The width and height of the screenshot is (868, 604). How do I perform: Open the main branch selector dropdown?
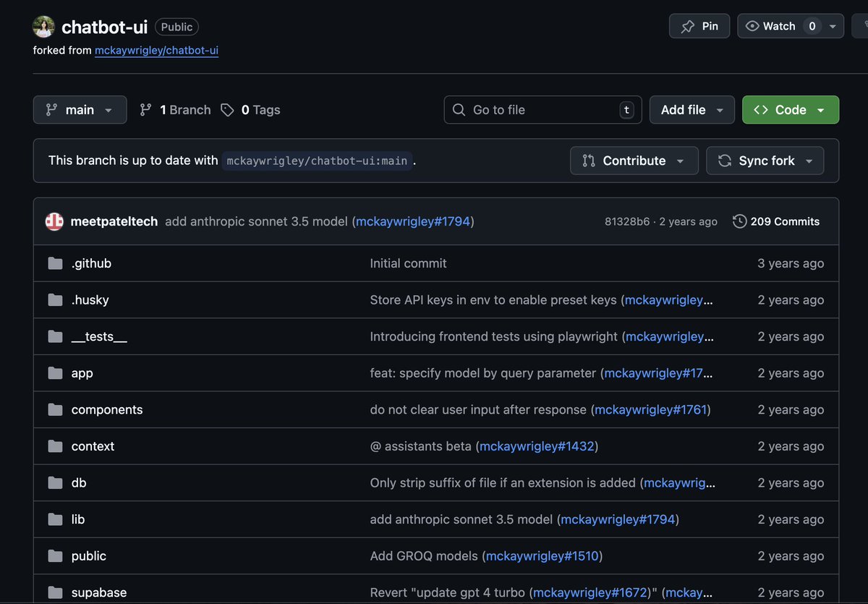[80, 110]
